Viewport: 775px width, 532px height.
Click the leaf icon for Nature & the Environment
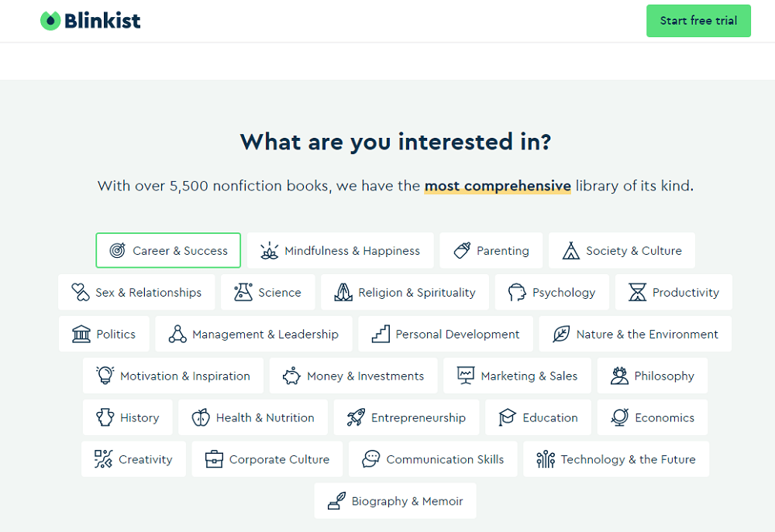[561, 335]
